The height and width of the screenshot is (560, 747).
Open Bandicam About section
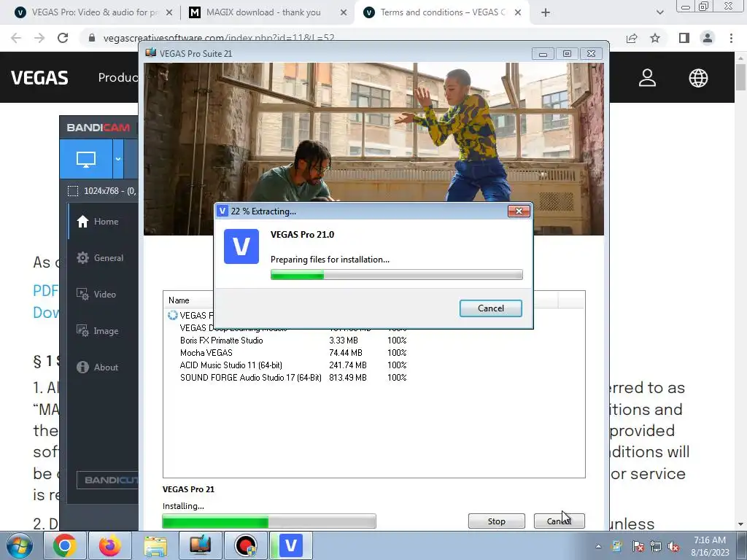pos(103,367)
